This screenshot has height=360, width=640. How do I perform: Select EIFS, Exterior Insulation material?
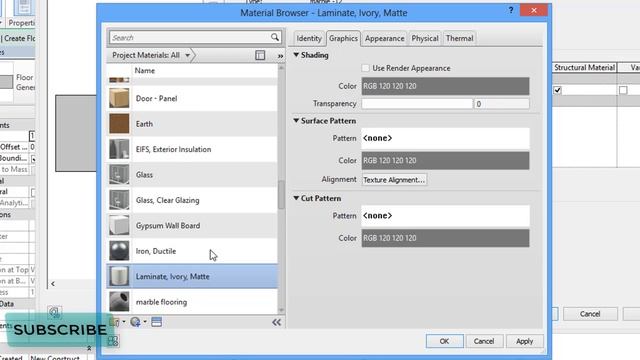tap(173, 149)
